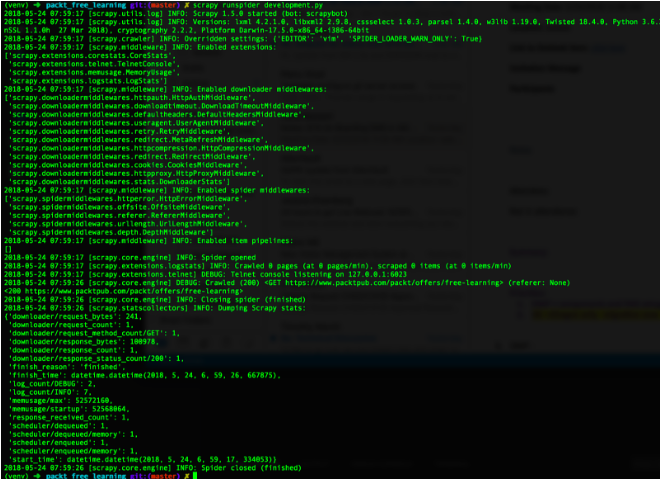Click the 'downloader/request_count' stat
This screenshot has height=479, width=661.
click(x=73, y=325)
